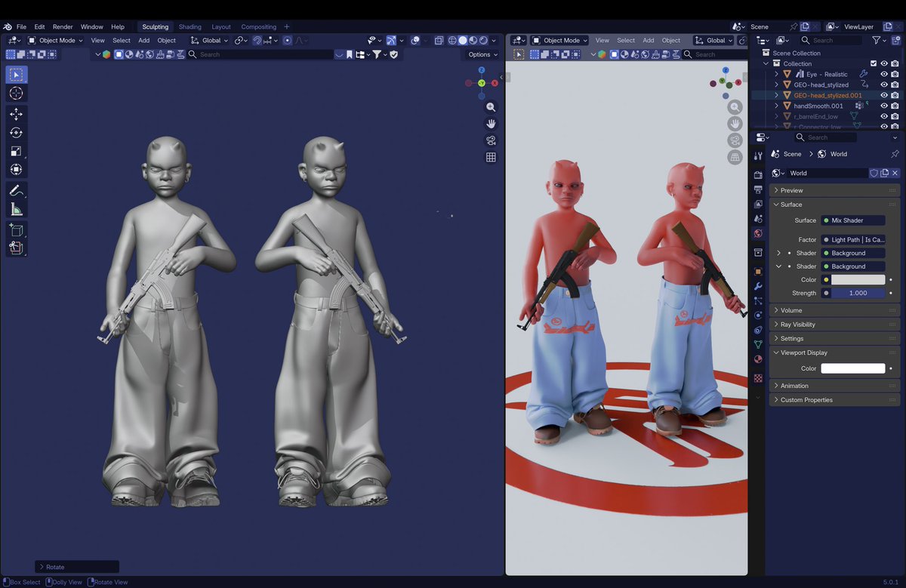
Task: Expand the Ray Visibility panel
Action: pos(834,325)
